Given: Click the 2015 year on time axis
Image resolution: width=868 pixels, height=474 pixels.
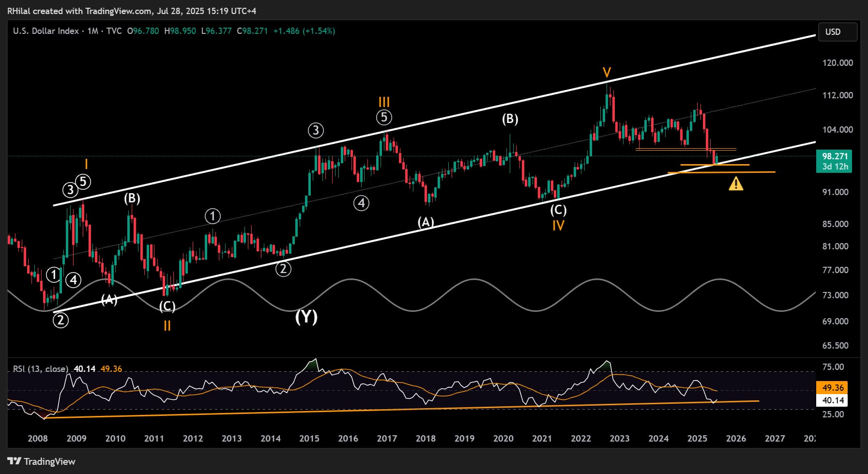Looking at the screenshot, I should click(309, 439).
